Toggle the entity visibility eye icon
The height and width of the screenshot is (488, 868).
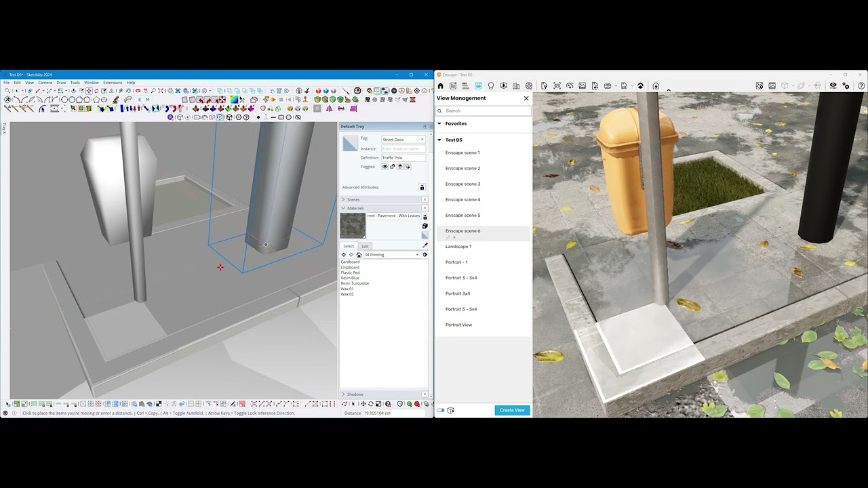click(x=385, y=167)
